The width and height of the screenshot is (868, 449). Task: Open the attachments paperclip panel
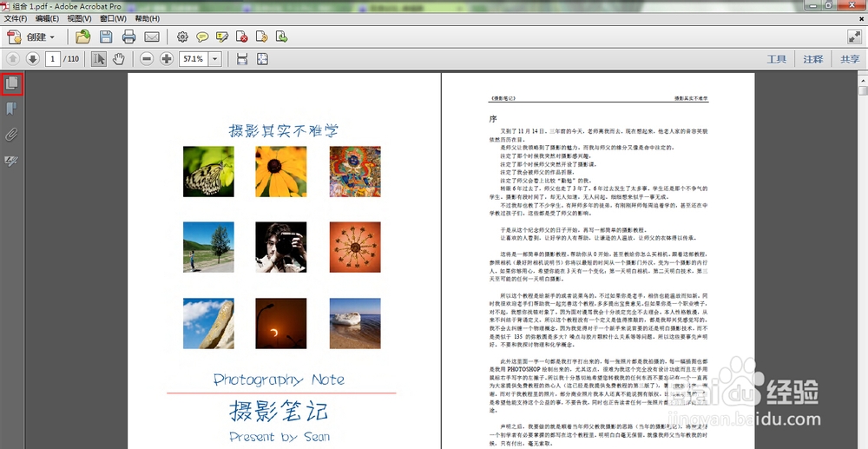pos(11,135)
